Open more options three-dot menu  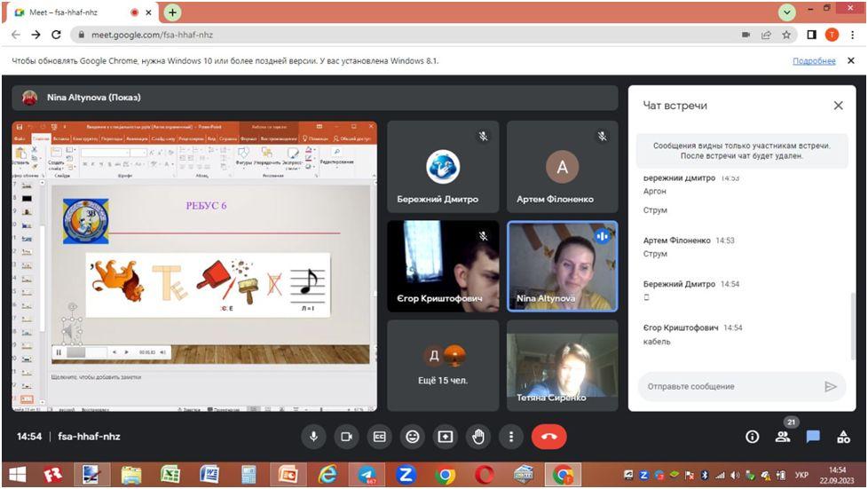511,437
